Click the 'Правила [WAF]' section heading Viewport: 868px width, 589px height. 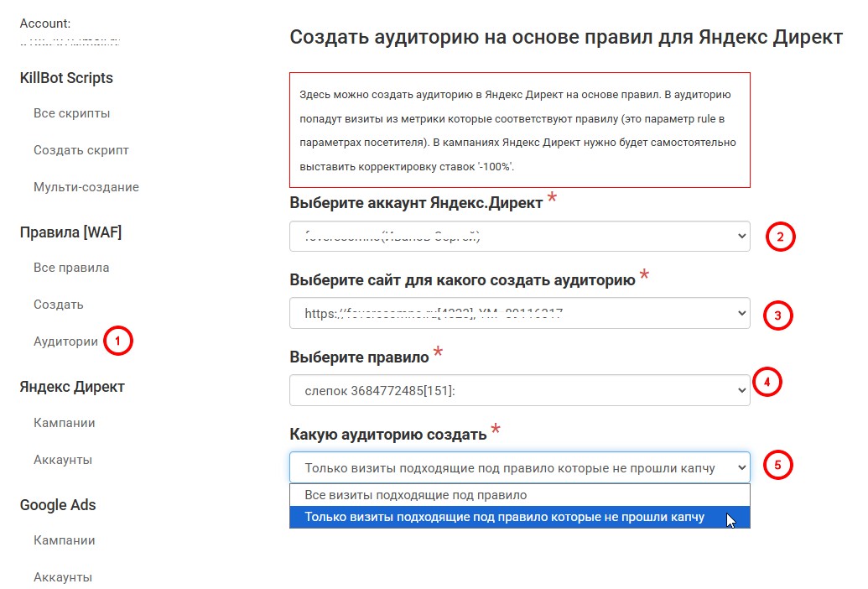pyautogui.click(x=70, y=232)
